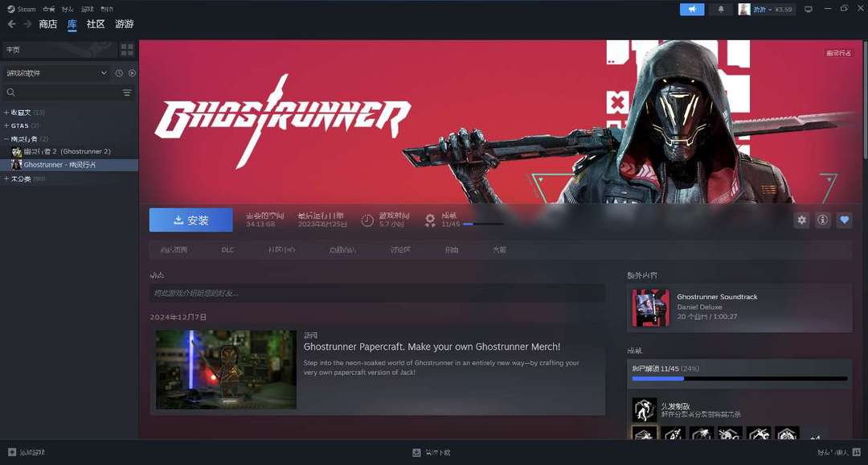The image size is (868, 465).
Task: Open the 社区中心 community hub link
Action: coord(281,250)
